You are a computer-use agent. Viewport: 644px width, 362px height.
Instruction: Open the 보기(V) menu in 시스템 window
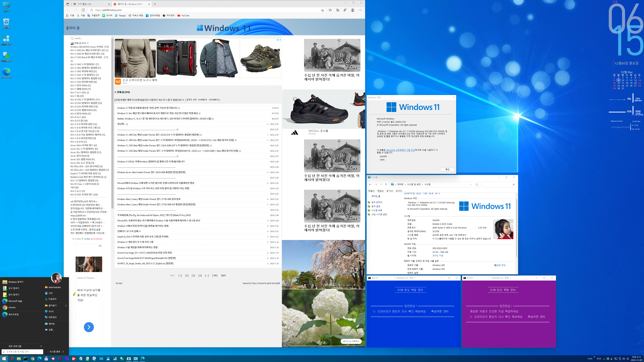point(389,191)
